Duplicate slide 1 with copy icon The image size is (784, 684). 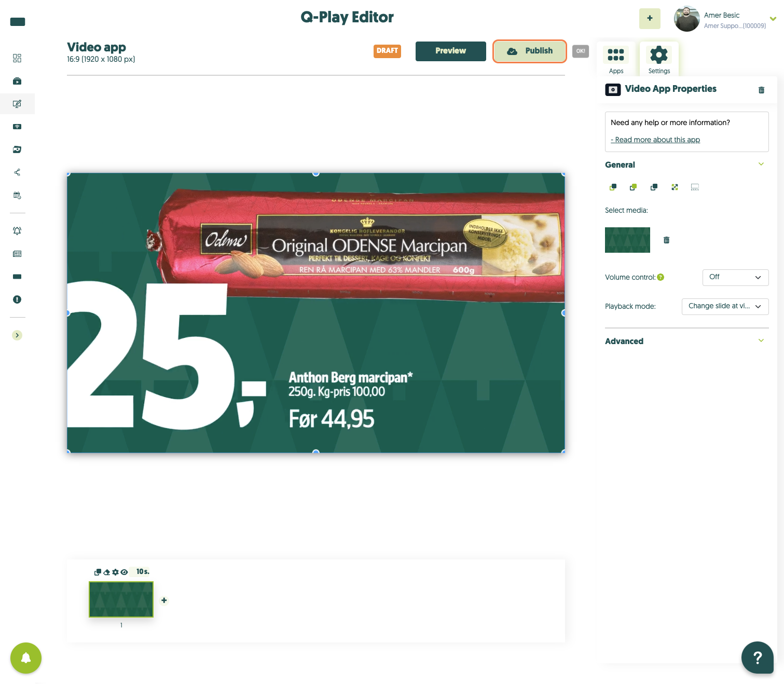[98, 572]
